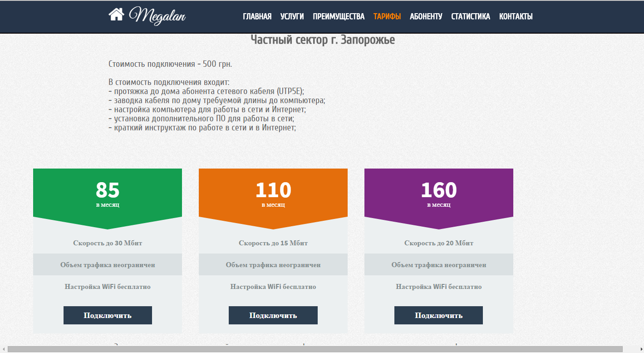Open the СТАТИСТИКА menu item
644x353 pixels.
coord(471,16)
